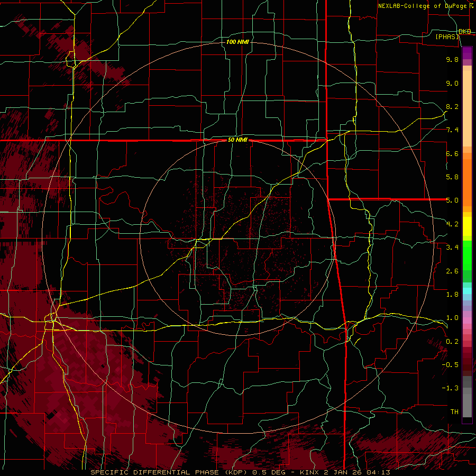Image resolution: width=476 pixels, height=476 pixels.
Task: Click the cyan swatch on the legend
Action: coord(467,291)
